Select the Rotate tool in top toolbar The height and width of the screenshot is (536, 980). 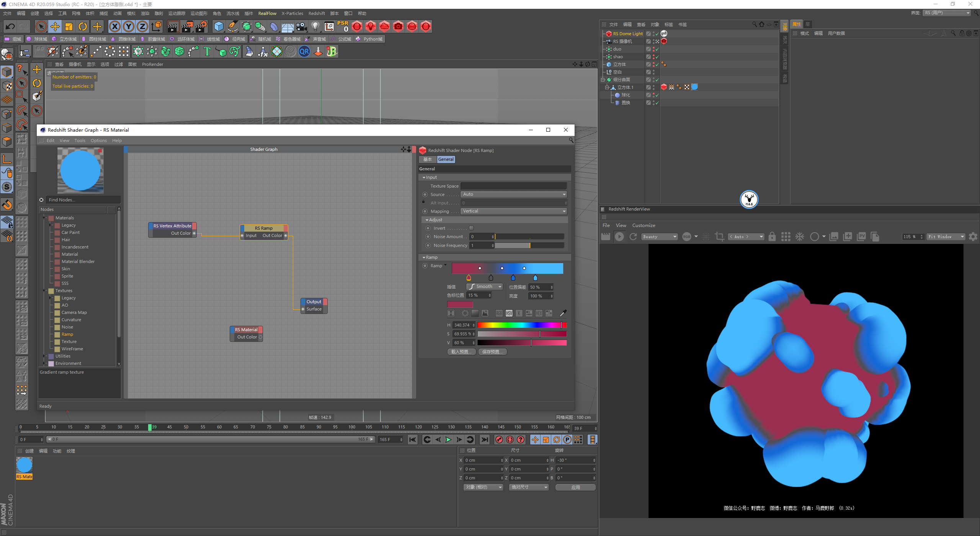click(x=83, y=26)
